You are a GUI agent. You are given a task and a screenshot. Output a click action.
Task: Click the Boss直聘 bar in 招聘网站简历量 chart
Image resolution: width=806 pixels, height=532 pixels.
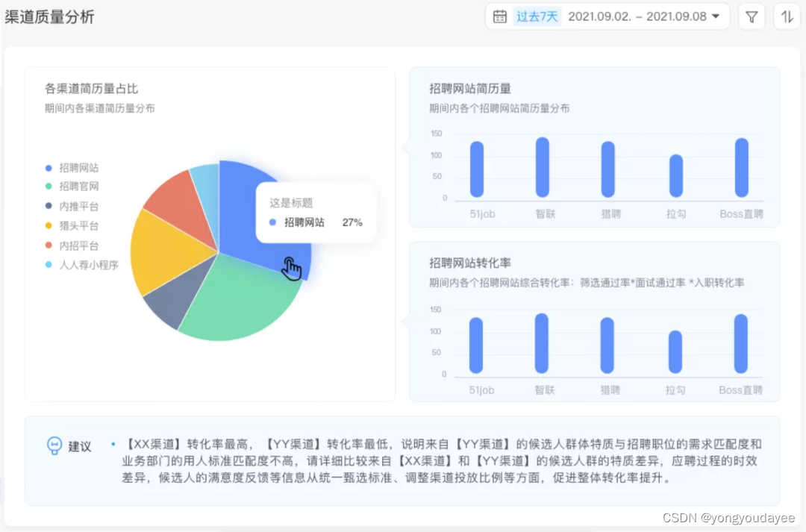pyautogui.click(x=742, y=168)
